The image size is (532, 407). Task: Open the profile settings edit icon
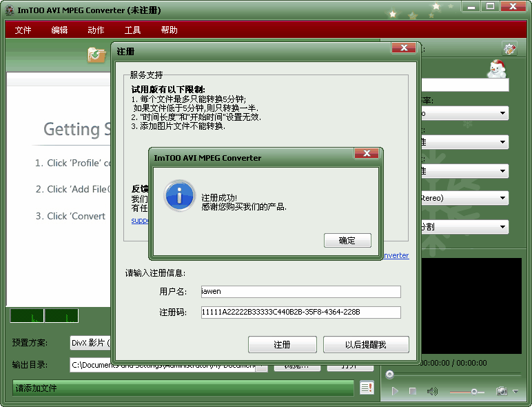coord(509,48)
